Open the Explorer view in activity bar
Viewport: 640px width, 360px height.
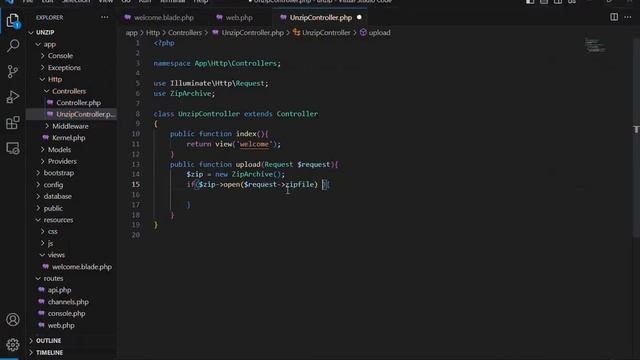click(x=13, y=21)
